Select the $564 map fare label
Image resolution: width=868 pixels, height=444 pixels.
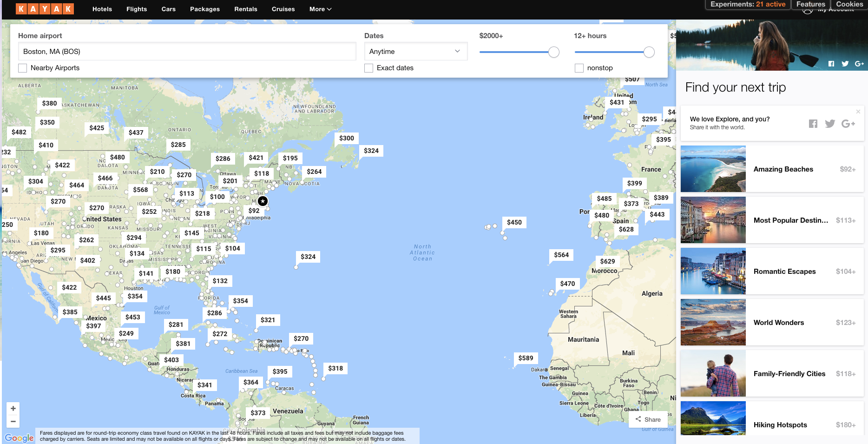pos(561,255)
